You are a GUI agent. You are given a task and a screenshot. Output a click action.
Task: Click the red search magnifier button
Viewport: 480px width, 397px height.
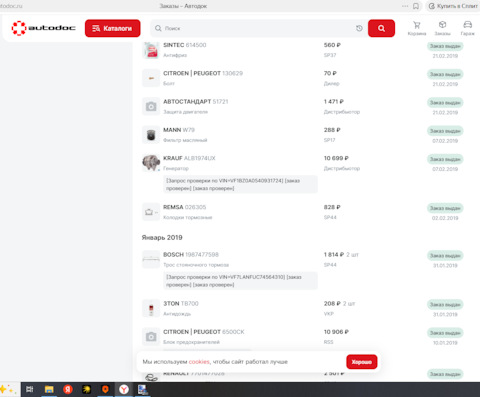coord(381,28)
